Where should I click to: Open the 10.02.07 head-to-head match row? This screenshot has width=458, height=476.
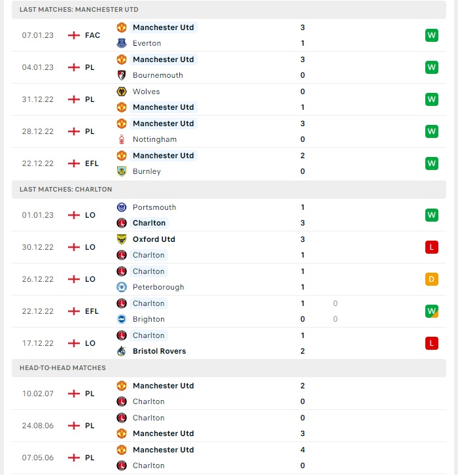pyautogui.click(x=229, y=394)
